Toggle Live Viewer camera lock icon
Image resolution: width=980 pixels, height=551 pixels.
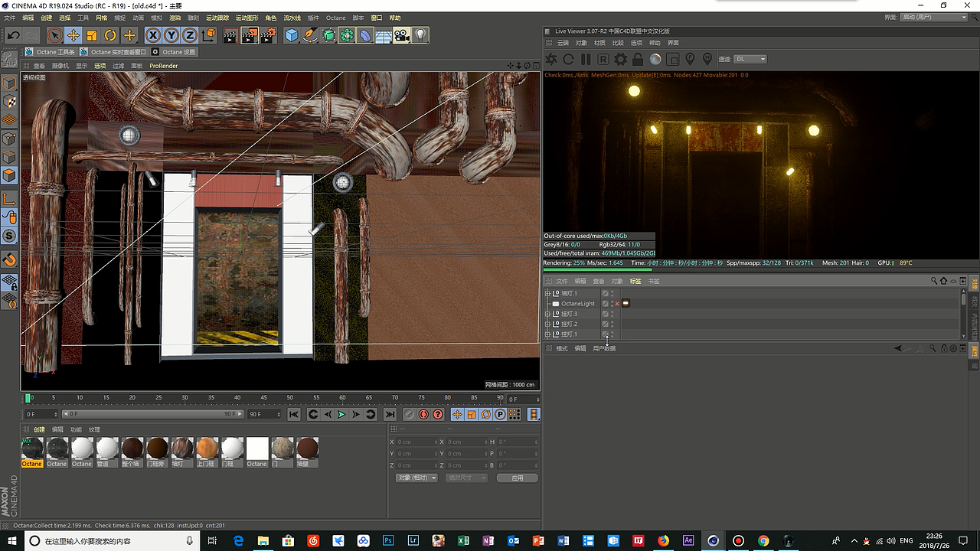pos(639,59)
